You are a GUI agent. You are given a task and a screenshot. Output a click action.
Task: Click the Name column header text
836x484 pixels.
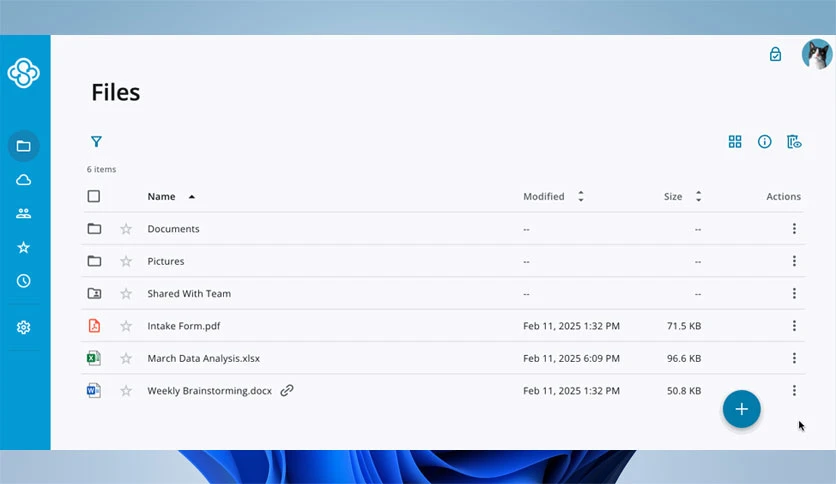click(162, 197)
